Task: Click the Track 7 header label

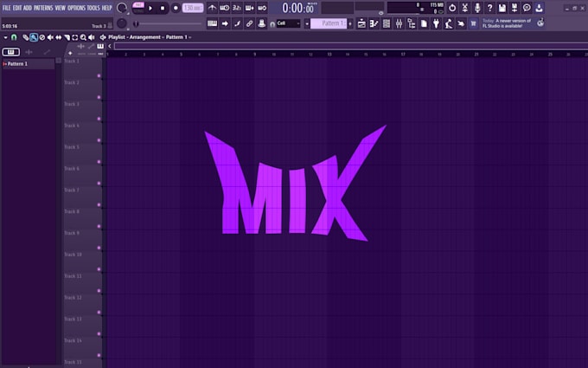Action: [71, 190]
